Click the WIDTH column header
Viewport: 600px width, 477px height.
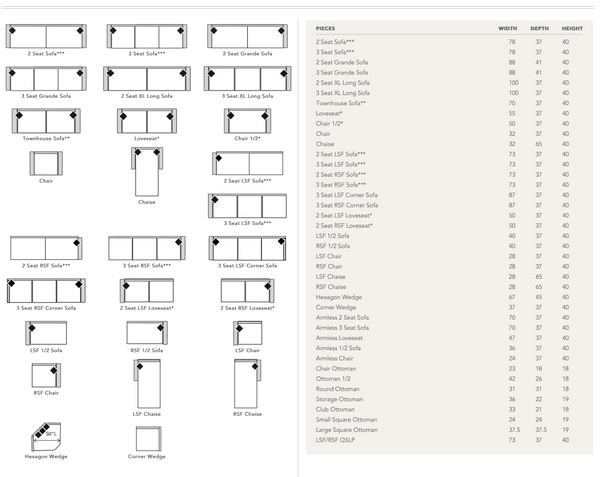(508, 28)
